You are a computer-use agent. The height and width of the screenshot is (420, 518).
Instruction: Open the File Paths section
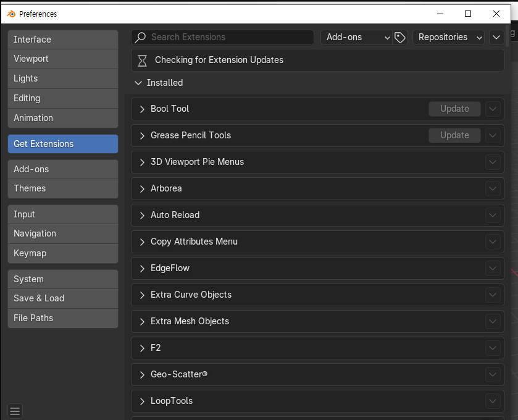(62, 318)
